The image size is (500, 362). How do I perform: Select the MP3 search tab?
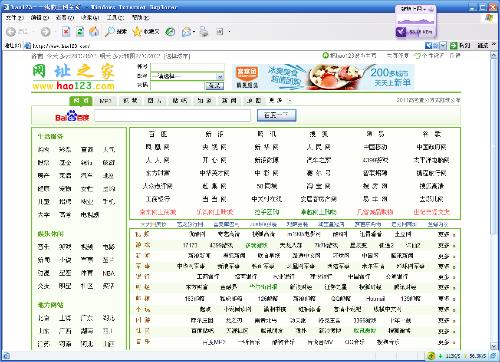click(105, 100)
